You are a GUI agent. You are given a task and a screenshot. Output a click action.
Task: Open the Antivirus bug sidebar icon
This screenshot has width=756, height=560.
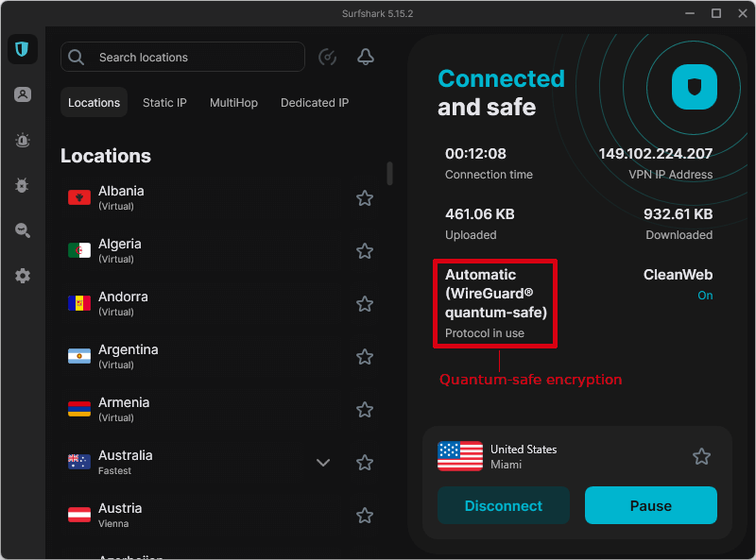pyautogui.click(x=22, y=185)
